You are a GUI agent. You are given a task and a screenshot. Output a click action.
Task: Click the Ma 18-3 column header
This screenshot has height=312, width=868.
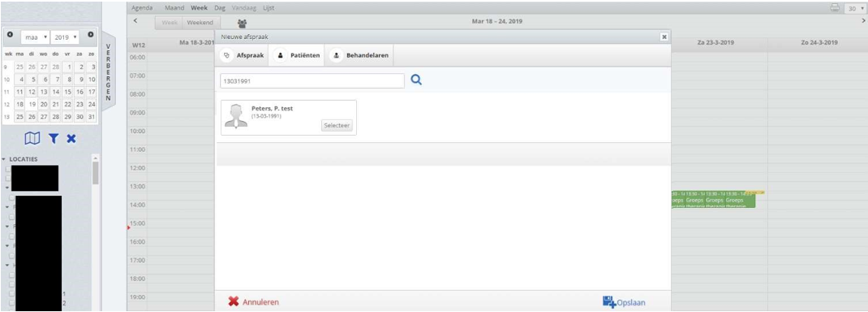(181, 43)
